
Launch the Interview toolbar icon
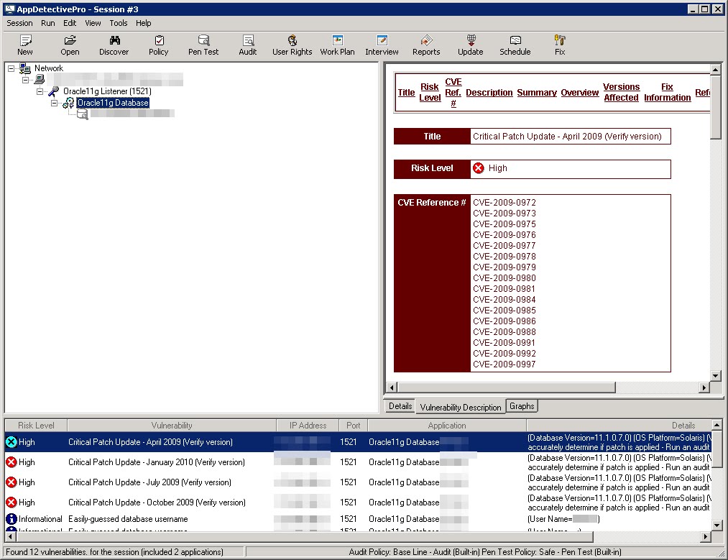[x=382, y=40]
